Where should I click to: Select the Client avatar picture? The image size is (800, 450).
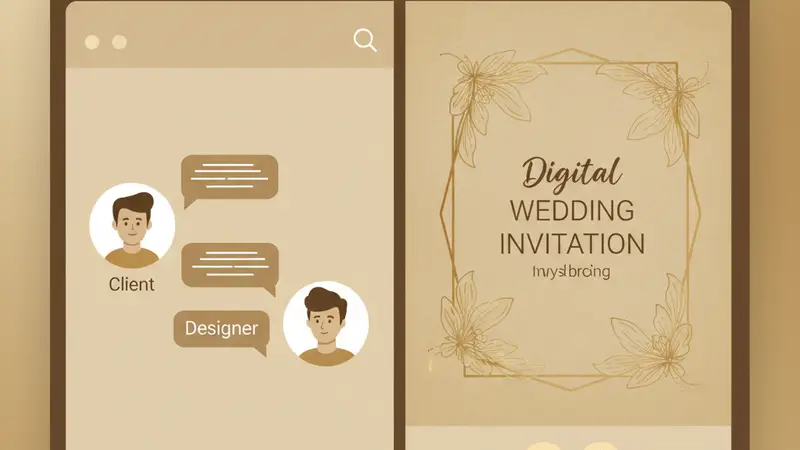pyautogui.click(x=132, y=226)
